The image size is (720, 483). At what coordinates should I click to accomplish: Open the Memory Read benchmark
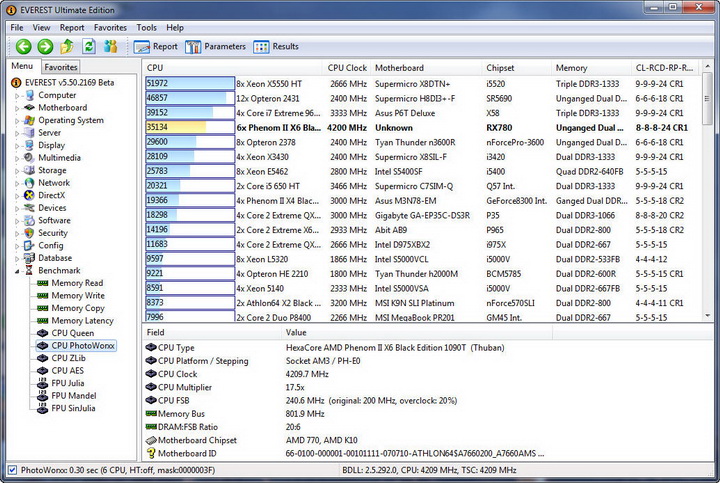click(70, 283)
